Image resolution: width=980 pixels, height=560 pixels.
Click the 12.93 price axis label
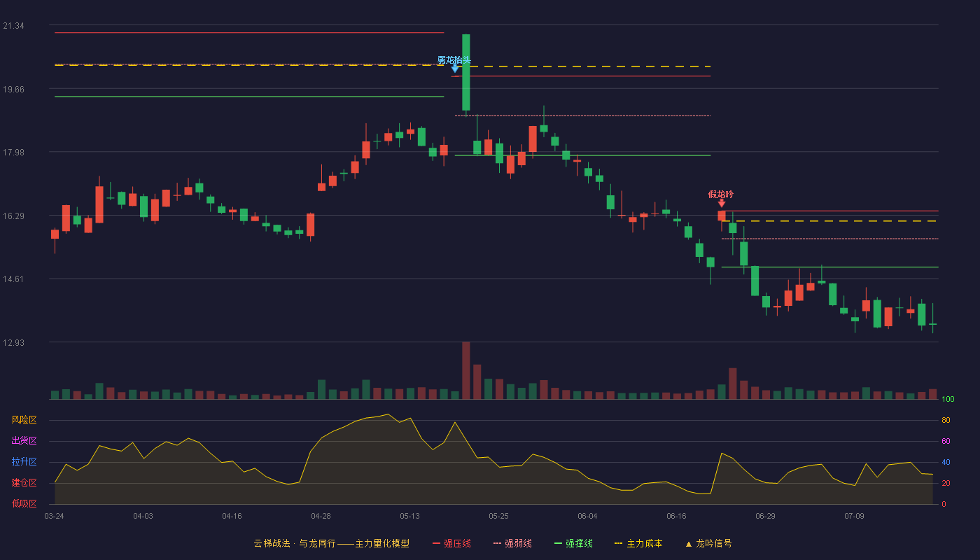tap(13, 342)
